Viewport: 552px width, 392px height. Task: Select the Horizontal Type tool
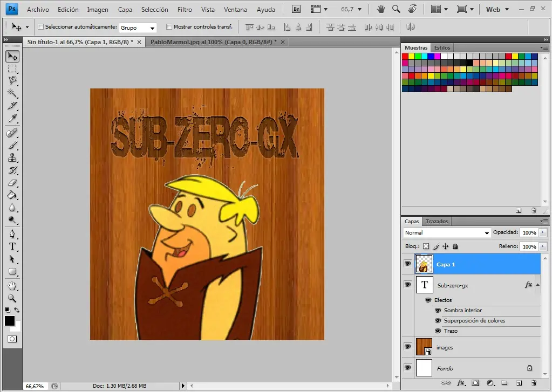[12, 246]
